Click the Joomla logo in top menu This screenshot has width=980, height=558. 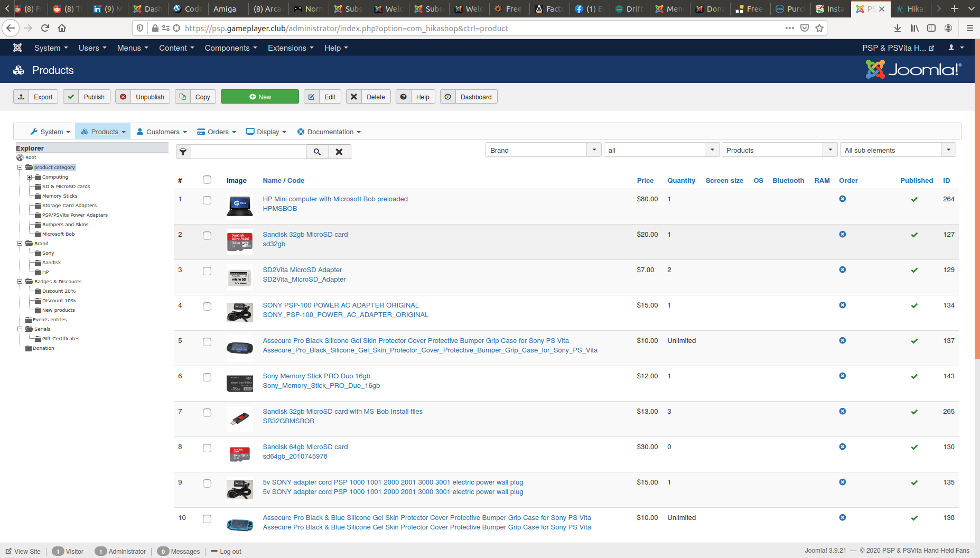click(x=17, y=48)
